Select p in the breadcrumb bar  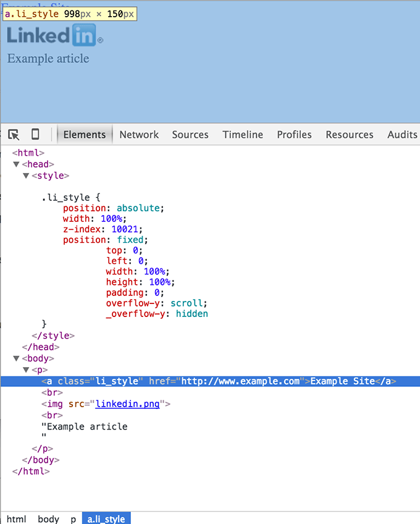[x=73, y=518]
